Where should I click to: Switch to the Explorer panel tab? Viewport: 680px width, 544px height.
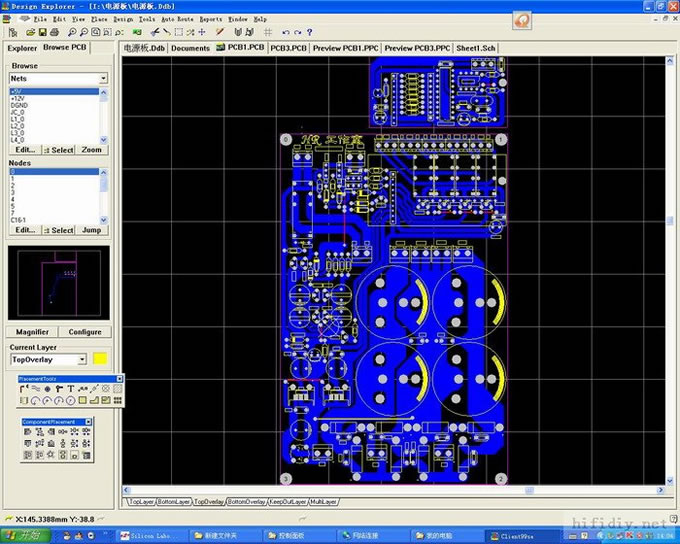[21, 47]
